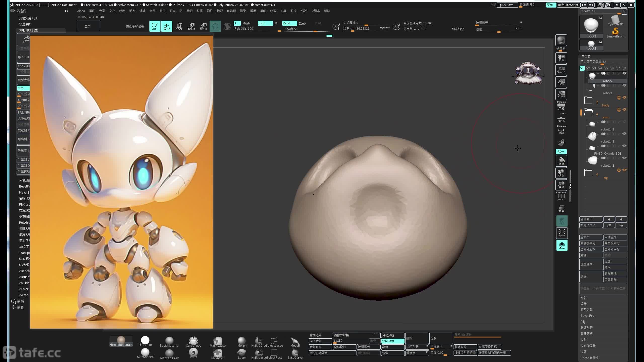Click the Scroll (滚动) canvas icon

click(561, 58)
